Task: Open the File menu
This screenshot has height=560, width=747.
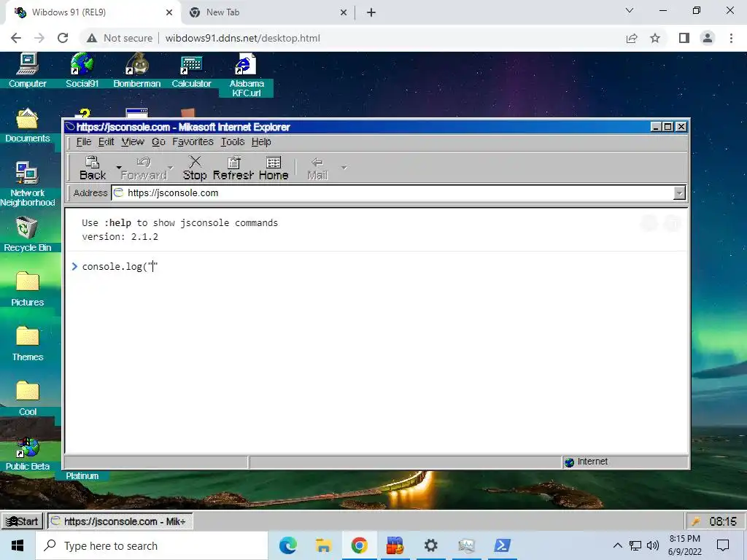Action: pos(83,142)
